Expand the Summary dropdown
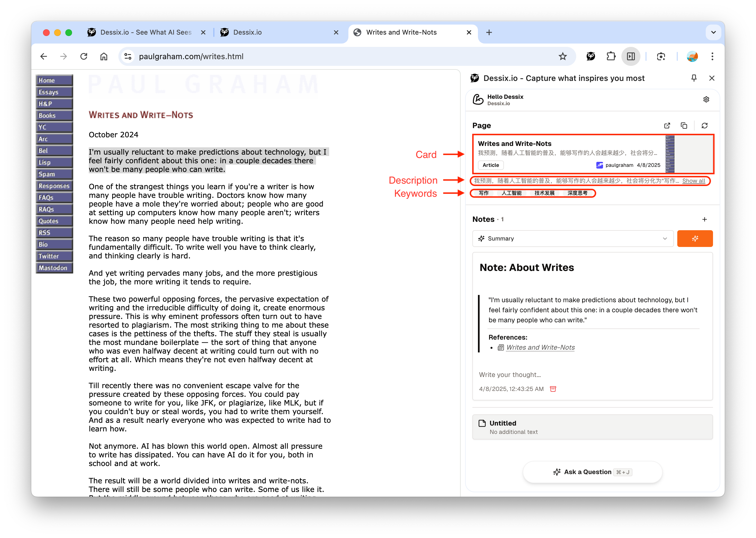756x538 pixels. 572,239
